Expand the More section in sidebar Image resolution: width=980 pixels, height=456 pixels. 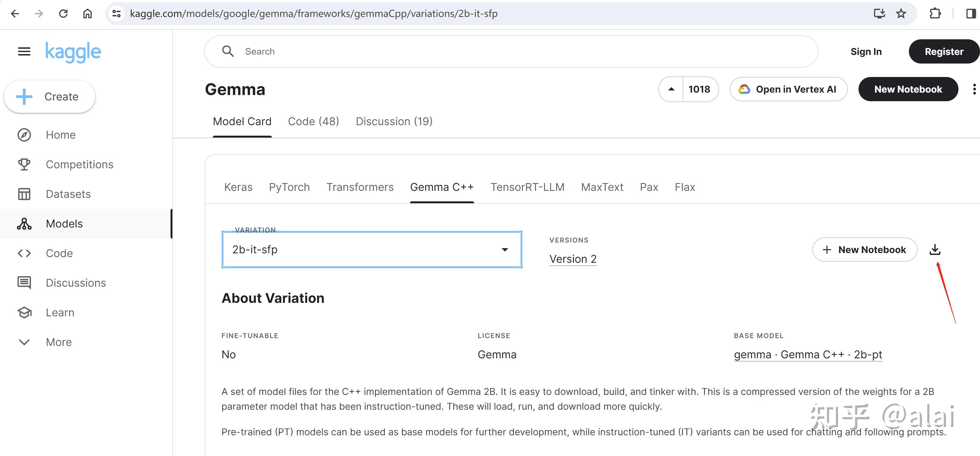point(24,342)
